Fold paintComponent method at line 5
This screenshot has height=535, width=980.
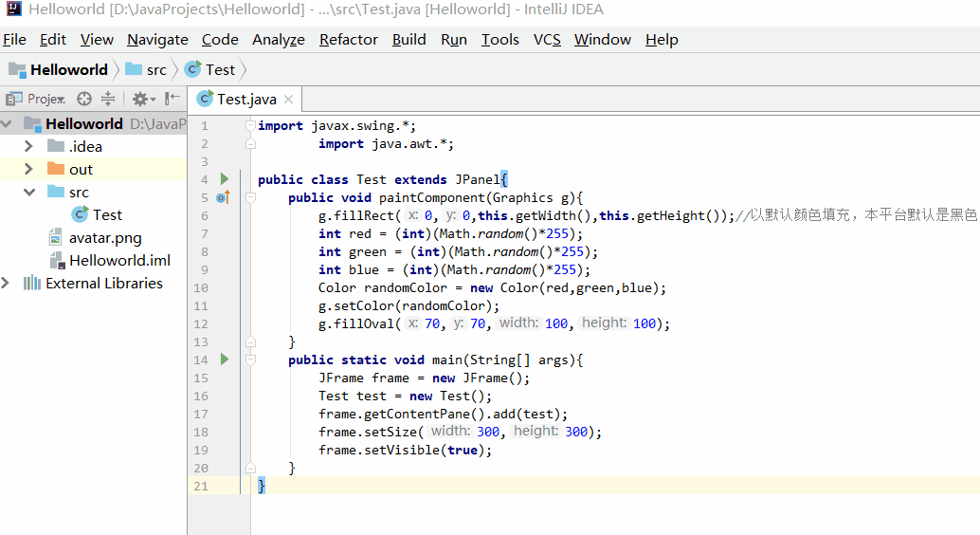coord(250,197)
